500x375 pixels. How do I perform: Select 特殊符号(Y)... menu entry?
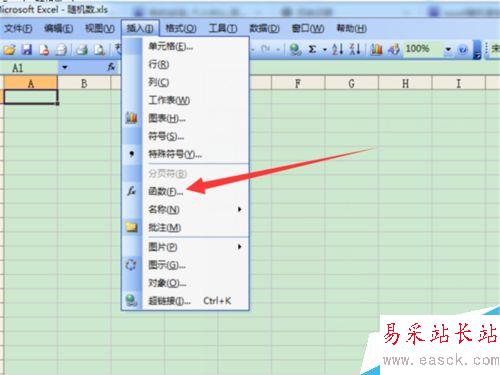[196, 154]
